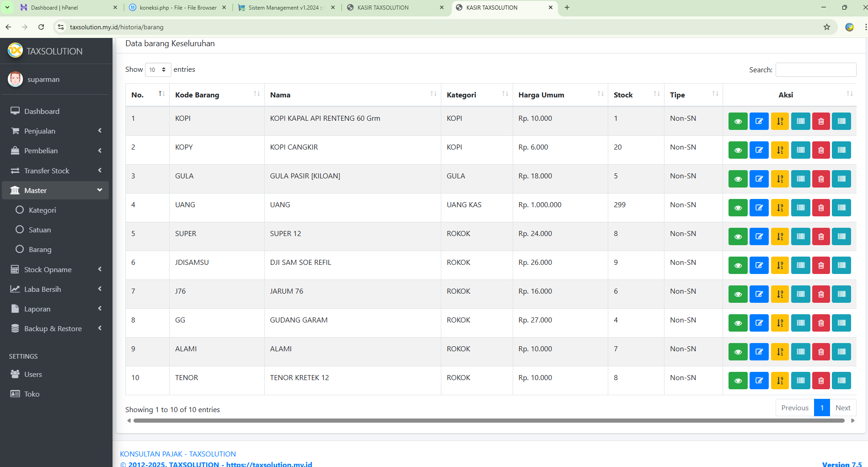This screenshot has width=868, height=467.
Task: Open the Show entries count dropdown
Action: pyautogui.click(x=158, y=70)
